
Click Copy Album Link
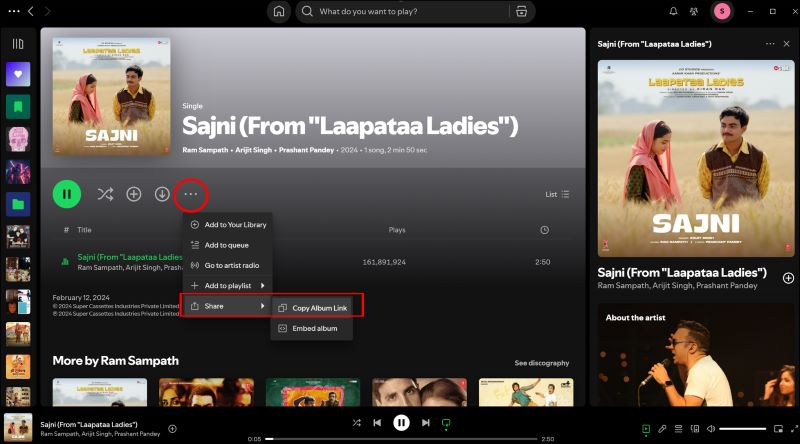312,308
